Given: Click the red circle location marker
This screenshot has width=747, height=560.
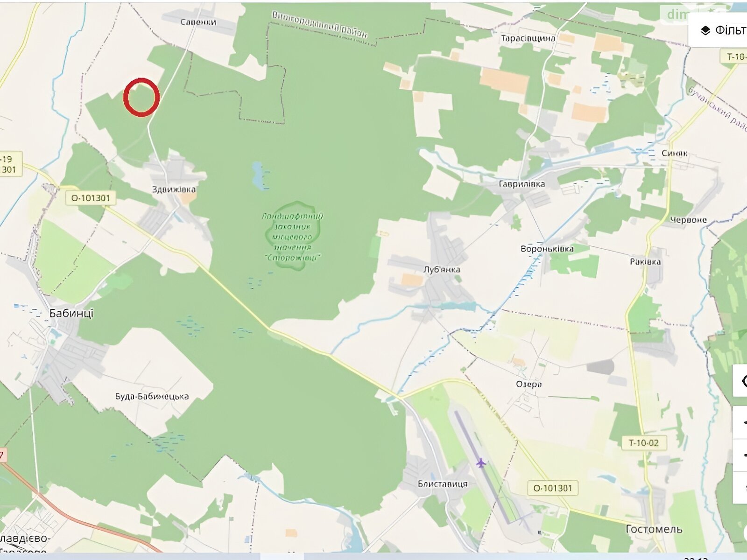Looking at the screenshot, I should (x=141, y=97).
